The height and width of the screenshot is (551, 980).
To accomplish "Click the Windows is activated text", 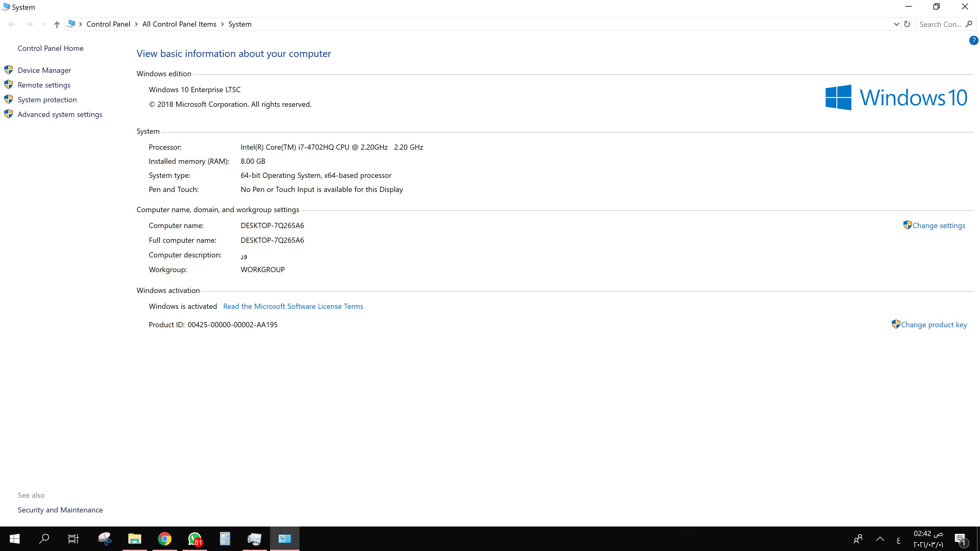I will (183, 306).
